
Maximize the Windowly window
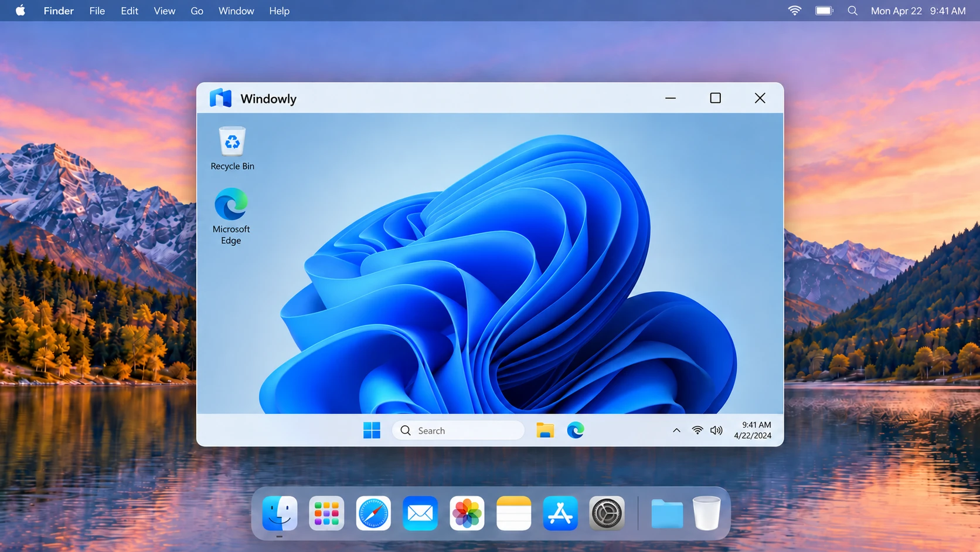715,98
